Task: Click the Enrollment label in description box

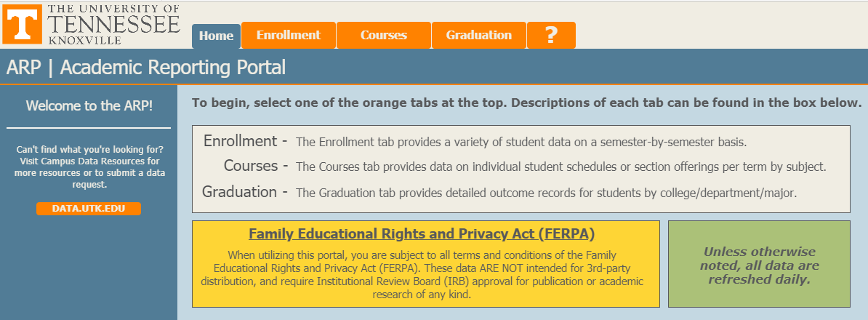Action: [x=240, y=141]
